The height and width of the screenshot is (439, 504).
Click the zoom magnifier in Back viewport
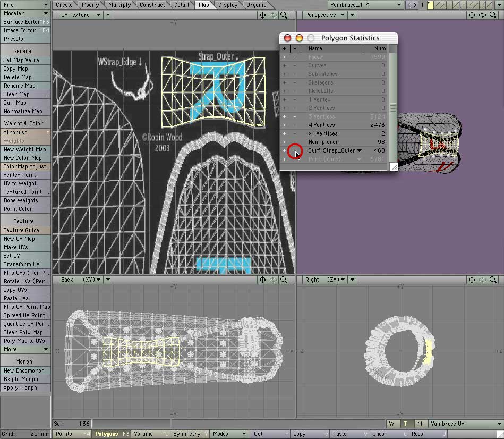284,280
